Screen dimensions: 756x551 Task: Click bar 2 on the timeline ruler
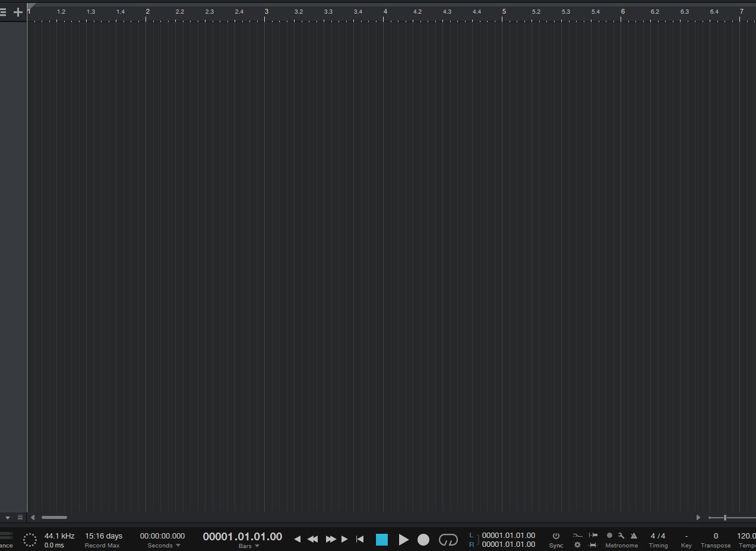pos(148,11)
